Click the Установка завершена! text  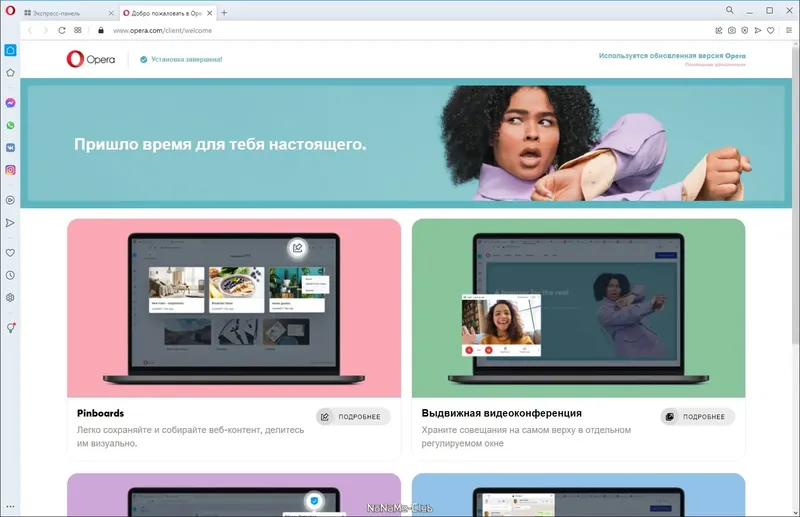pos(187,59)
